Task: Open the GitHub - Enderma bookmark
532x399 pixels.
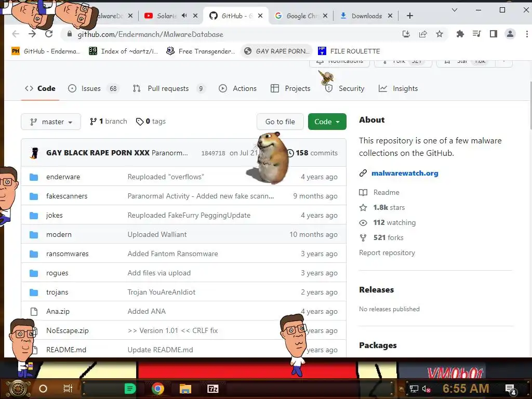Action: coord(46,51)
